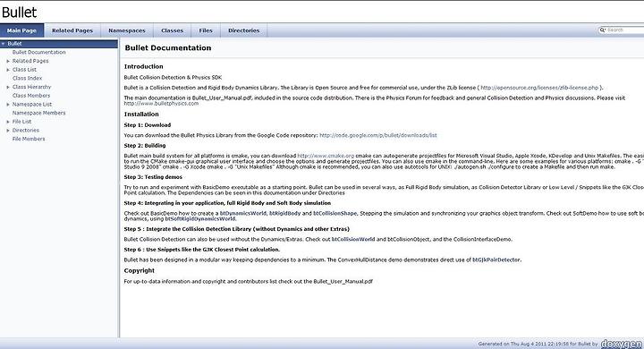Image resolution: width=644 pixels, height=349 pixels.
Task: Open the btRigidBody class link
Action: point(285,213)
